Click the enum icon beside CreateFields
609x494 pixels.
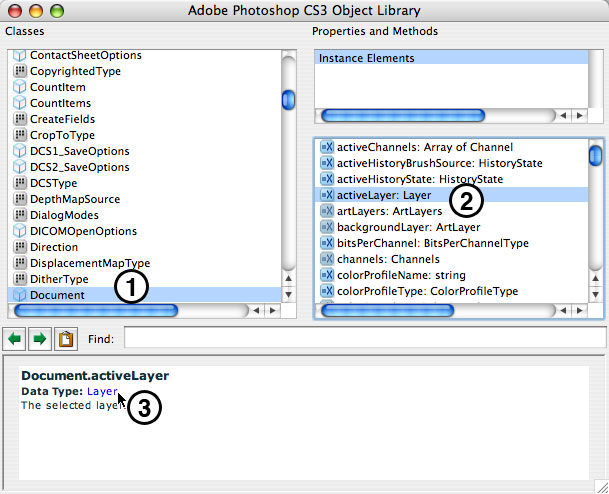click(19, 119)
